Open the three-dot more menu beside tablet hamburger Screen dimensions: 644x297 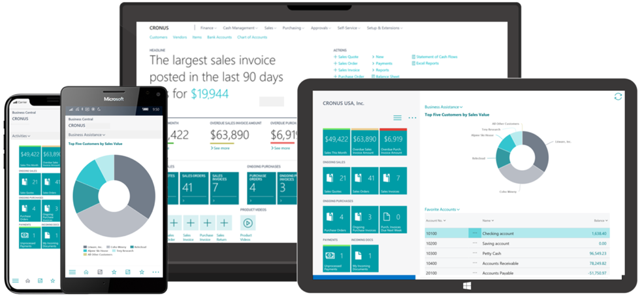412,118
